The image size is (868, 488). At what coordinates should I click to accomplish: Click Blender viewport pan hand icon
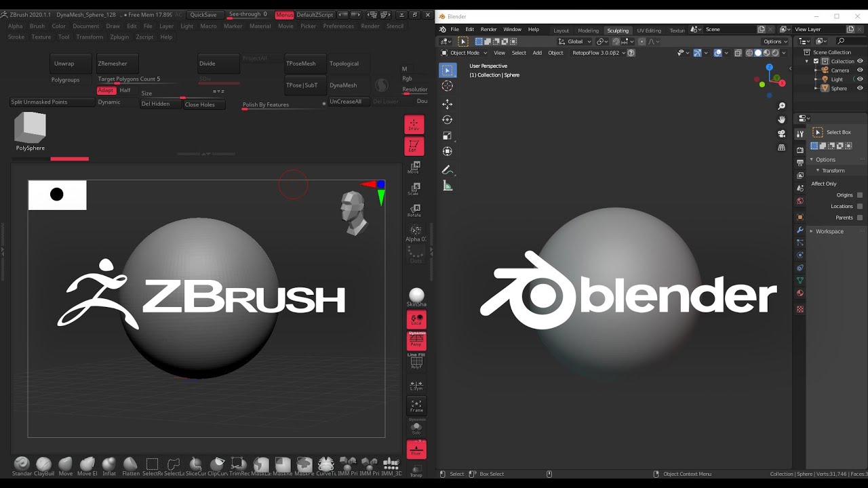[x=782, y=119]
